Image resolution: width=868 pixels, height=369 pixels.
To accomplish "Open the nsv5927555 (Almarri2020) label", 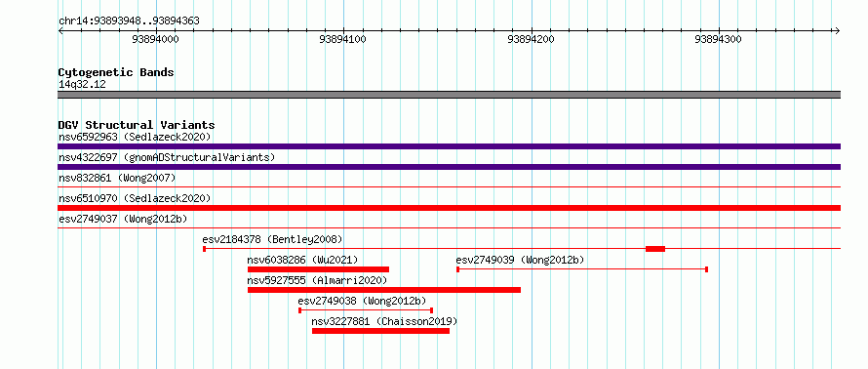I will pos(317,280).
